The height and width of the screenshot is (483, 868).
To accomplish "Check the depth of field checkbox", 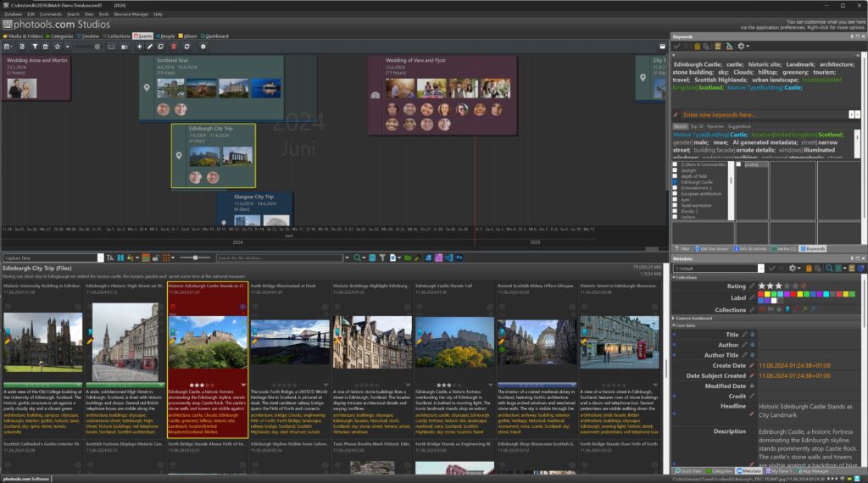I will (675, 176).
